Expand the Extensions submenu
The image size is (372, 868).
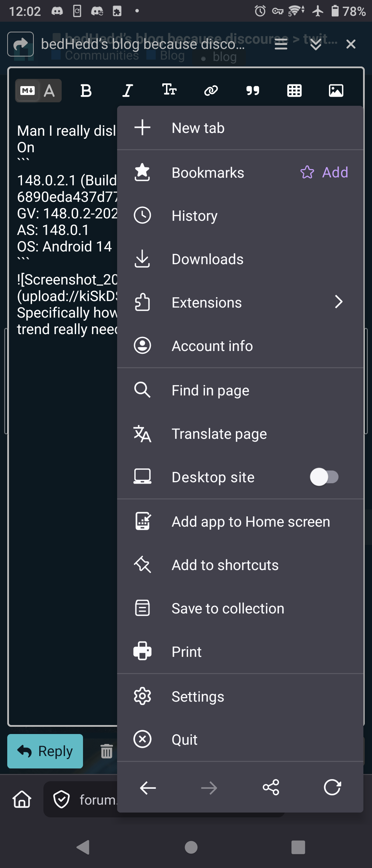pyautogui.click(x=338, y=302)
